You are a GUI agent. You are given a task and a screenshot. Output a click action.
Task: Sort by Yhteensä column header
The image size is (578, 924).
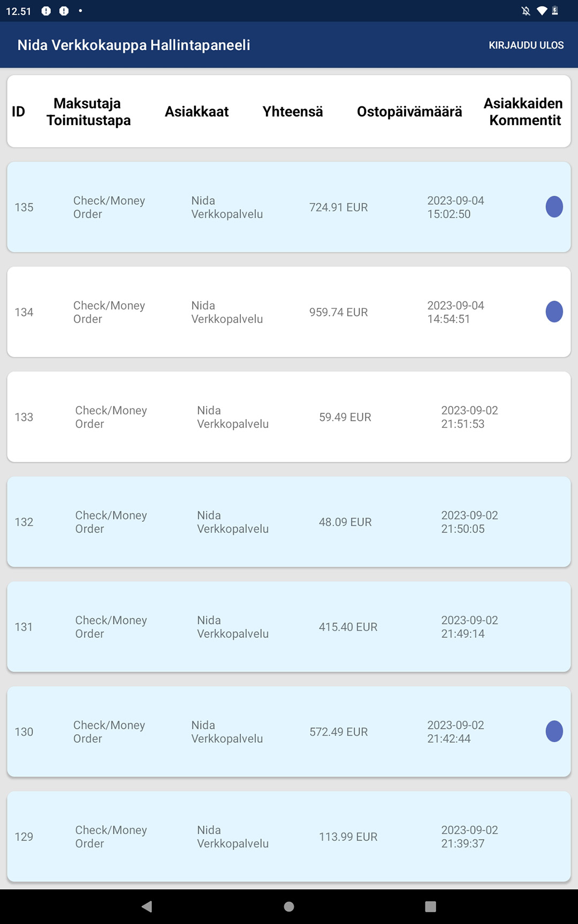tap(293, 112)
